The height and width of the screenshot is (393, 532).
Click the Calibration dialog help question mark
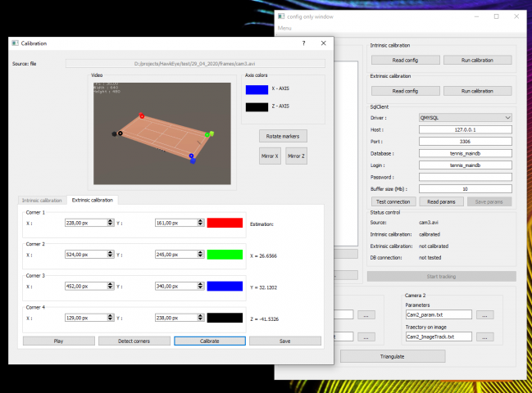coord(303,43)
